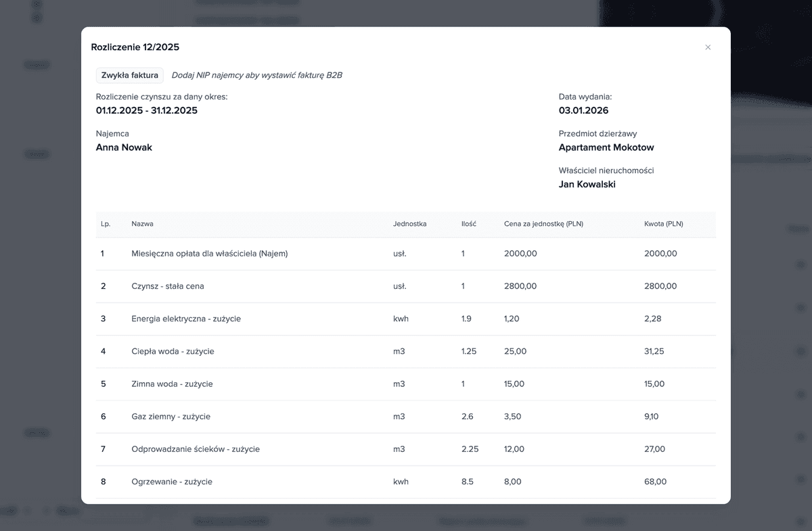Click the 'Dodaj NIP najemcy' hint text
812x531 pixels.
point(257,75)
